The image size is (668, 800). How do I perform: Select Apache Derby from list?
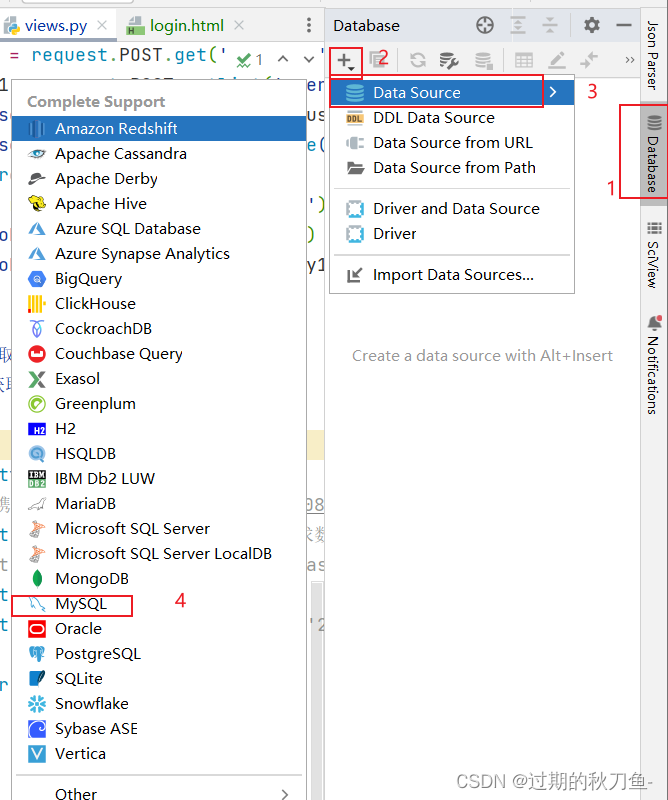[x=159, y=179]
